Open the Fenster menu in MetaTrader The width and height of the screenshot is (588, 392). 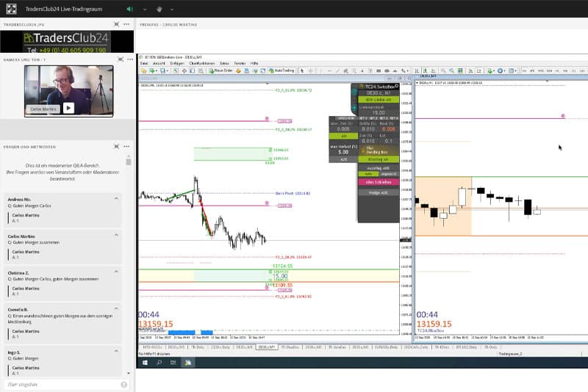tap(240, 64)
